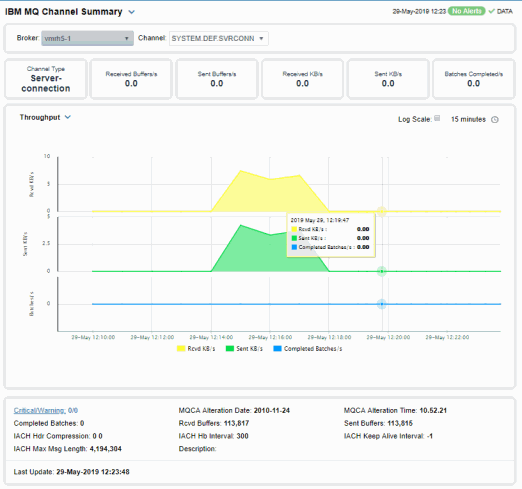The height and width of the screenshot is (489, 522).
Task: Click the yellow Rcvd KB/s area peak
Action: point(241,171)
